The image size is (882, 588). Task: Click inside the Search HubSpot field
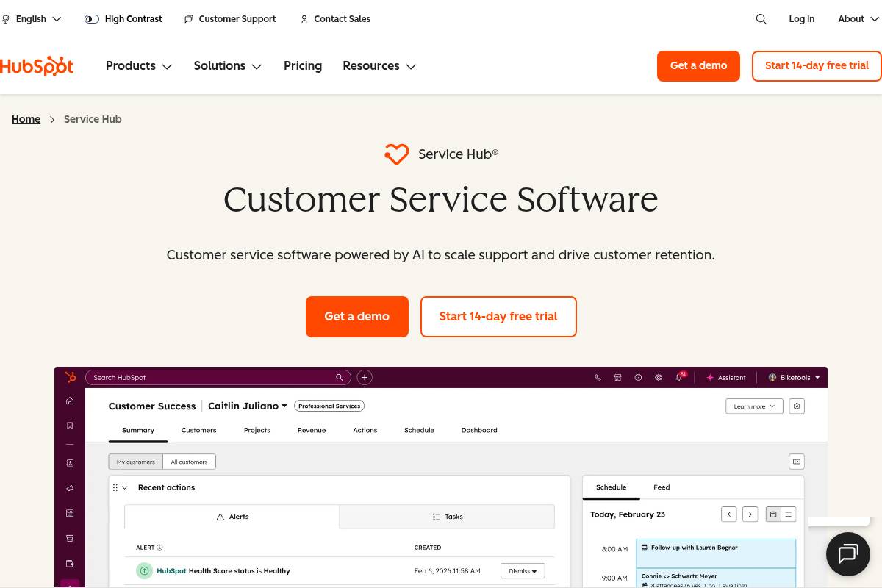coord(218,378)
